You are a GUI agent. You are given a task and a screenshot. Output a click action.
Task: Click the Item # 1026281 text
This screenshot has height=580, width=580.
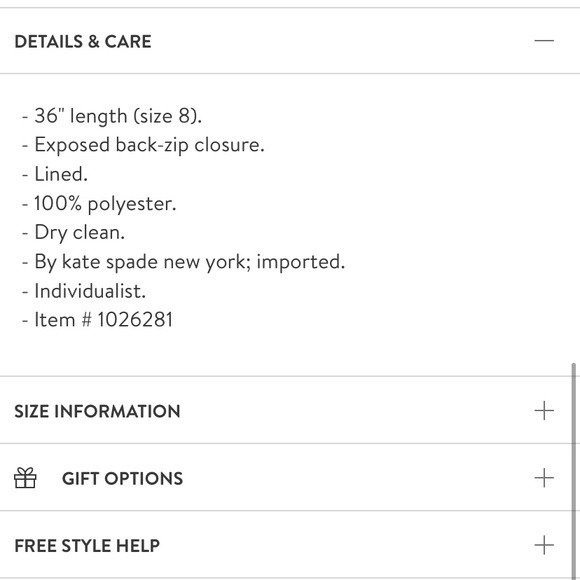(104, 320)
